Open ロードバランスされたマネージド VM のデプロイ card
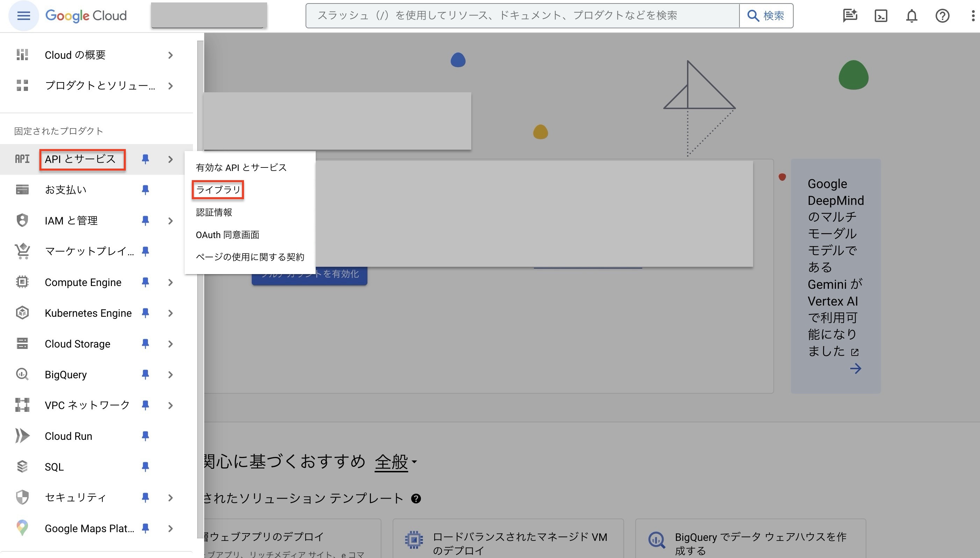Viewport: 980px width, 558px height. pos(508,538)
